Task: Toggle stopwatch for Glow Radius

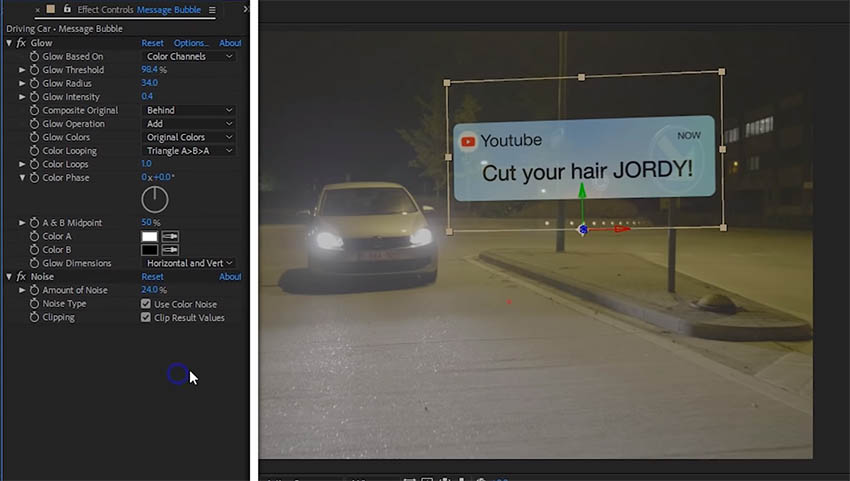Action: (x=34, y=84)
